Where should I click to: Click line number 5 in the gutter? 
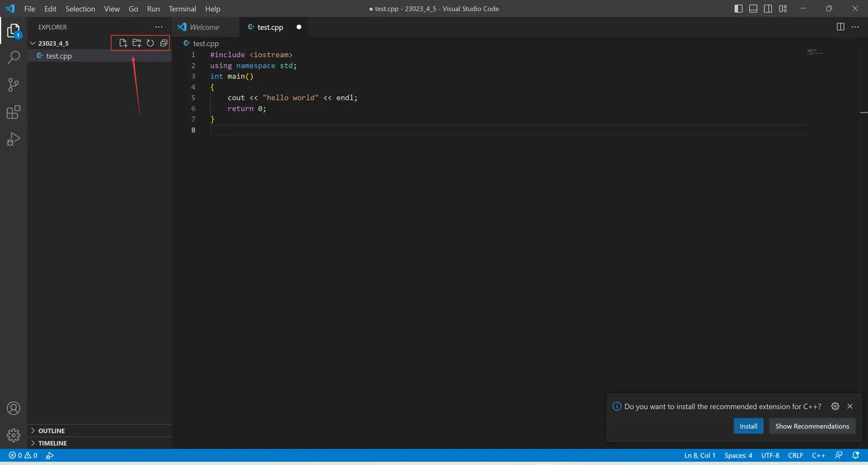[193, 98]
